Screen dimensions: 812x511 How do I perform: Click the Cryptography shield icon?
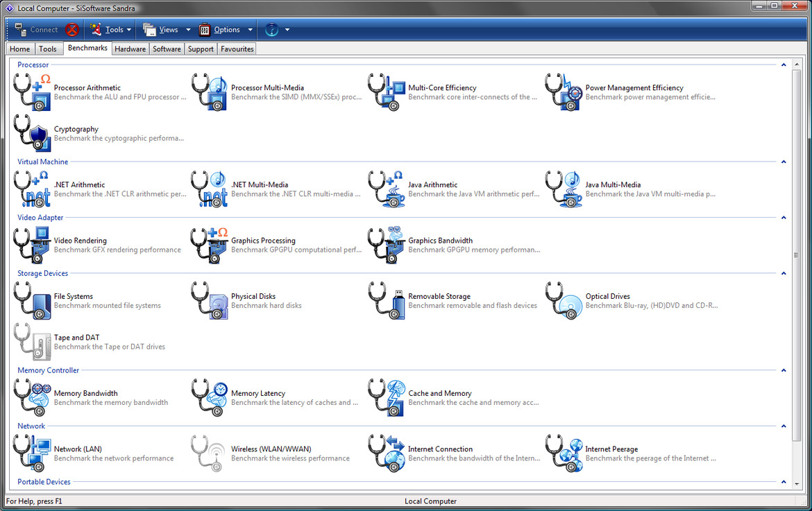click(x=32, y=133)
